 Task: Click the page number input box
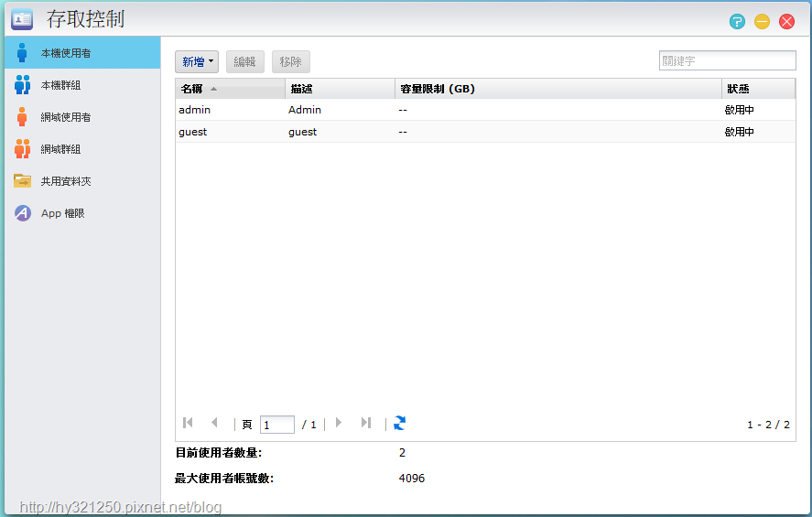(x=277, y=425)
